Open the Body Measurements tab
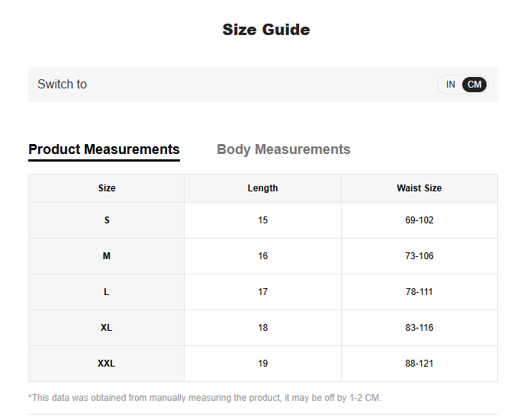The image size is (524, 420). pos(283,149)
